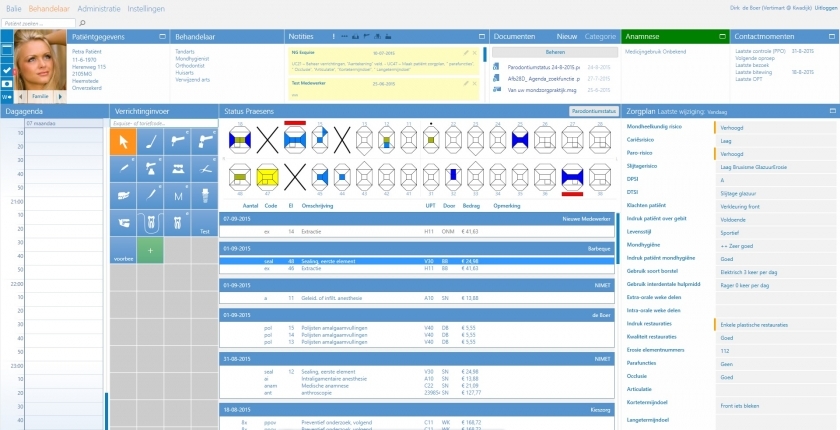Image resolution: width=840 pixels, height=430 pixels.
Task: Delete the NG Exquise note with X icon
Action: 475,52
